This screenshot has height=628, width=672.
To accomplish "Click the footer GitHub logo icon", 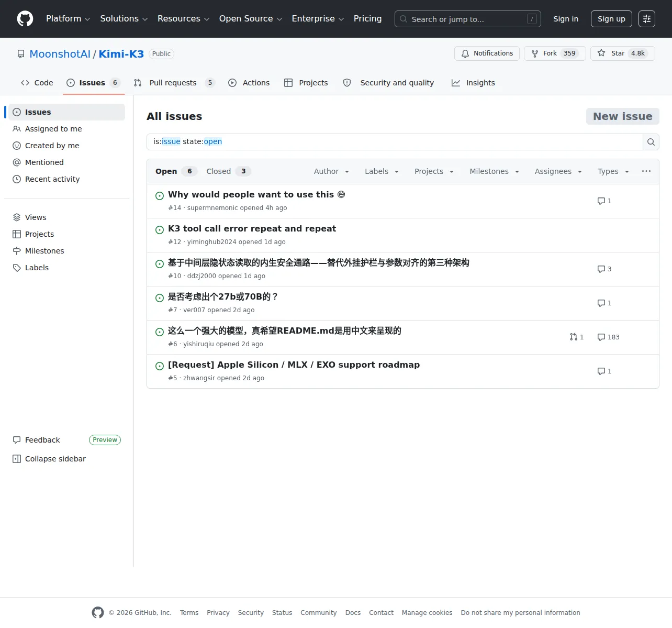I will (98, 612).
